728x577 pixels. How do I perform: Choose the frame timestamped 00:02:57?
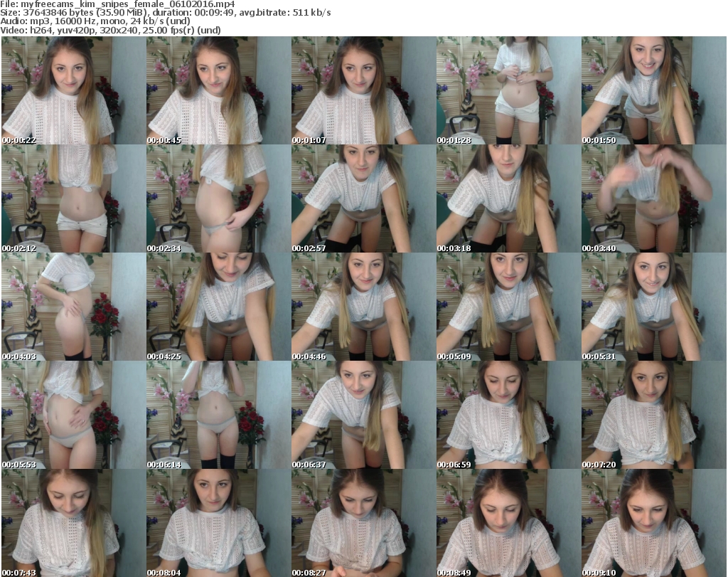tap(363, 198)
